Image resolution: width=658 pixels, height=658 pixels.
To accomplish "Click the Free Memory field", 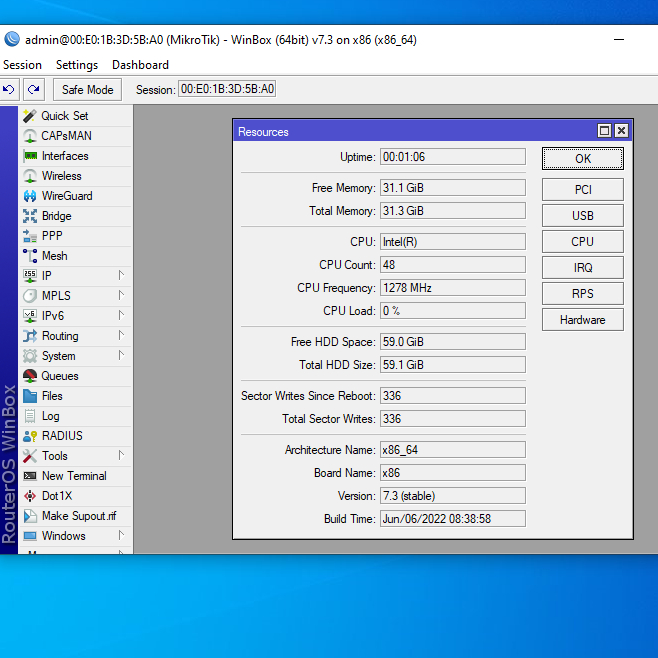I will click(453, 188).
